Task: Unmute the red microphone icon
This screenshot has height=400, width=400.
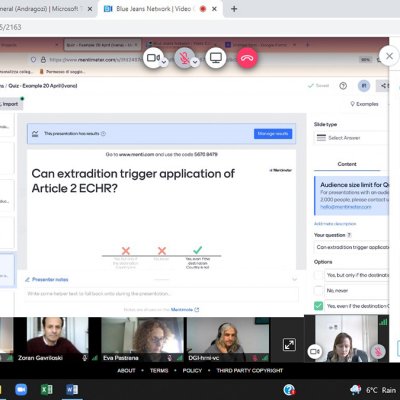Action: click(x=184, y=58)
